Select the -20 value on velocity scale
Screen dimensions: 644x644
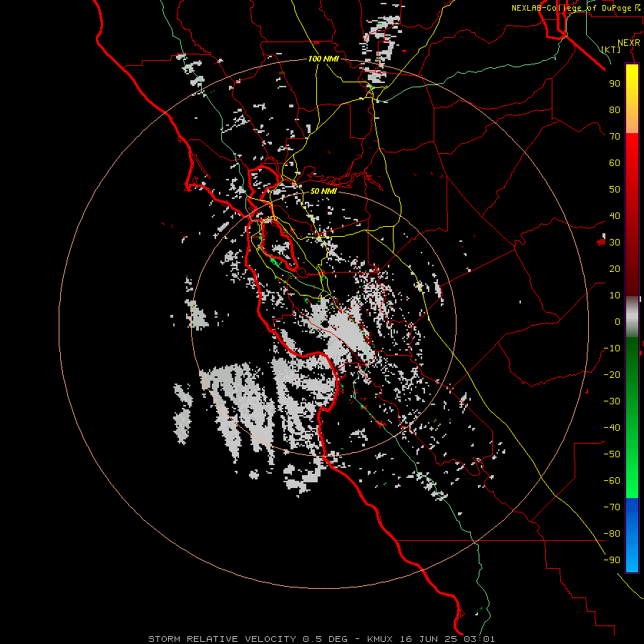click(612, 374)
